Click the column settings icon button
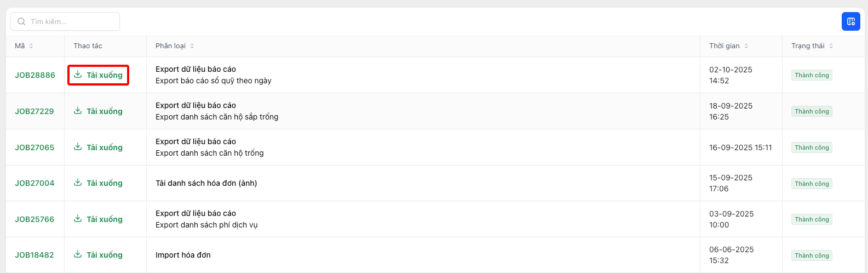The height and width of the screenshot is (273, 868). 850,21
